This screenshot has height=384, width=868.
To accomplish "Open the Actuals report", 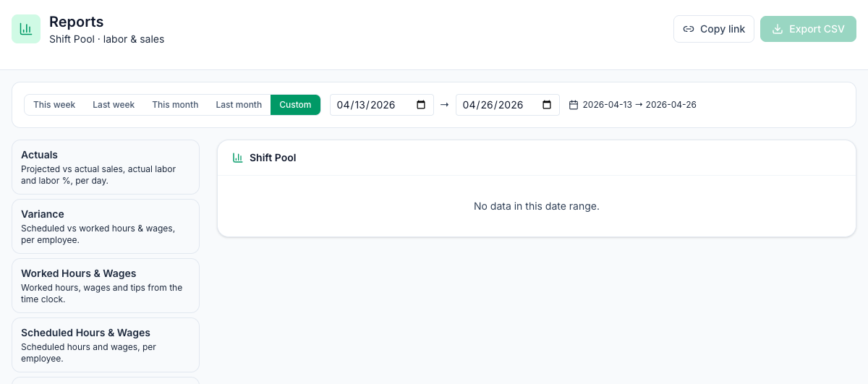I will pos(106,167).
